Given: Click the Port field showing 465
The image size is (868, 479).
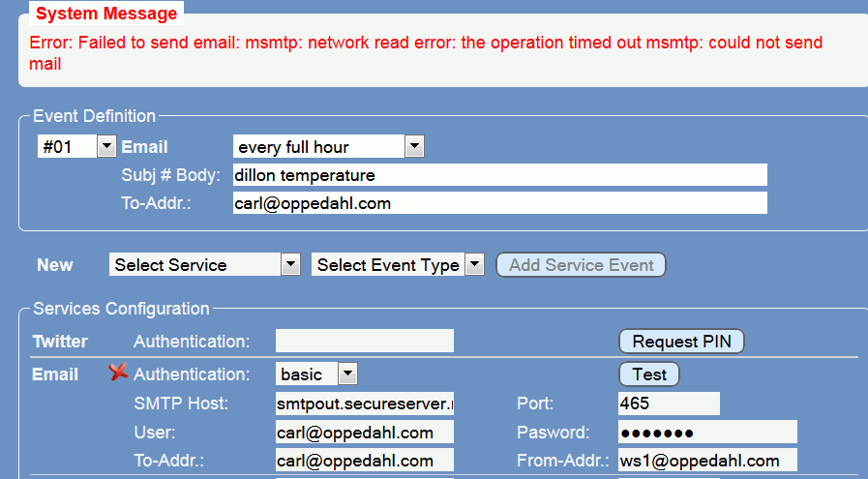Looking at the screenshot, I should pyautogui.click(x=668, y=403).
